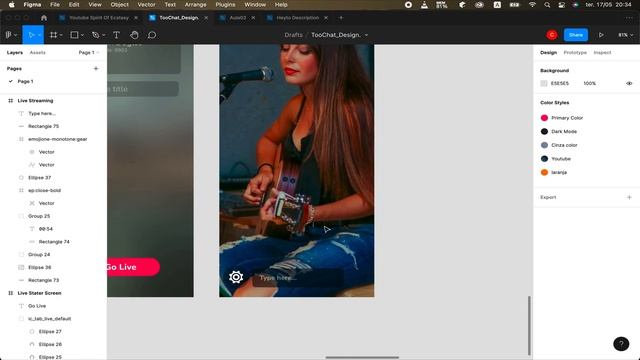Select the Rectangle shape tool
The height and width of the screenshot is (360, 640).
74,35
